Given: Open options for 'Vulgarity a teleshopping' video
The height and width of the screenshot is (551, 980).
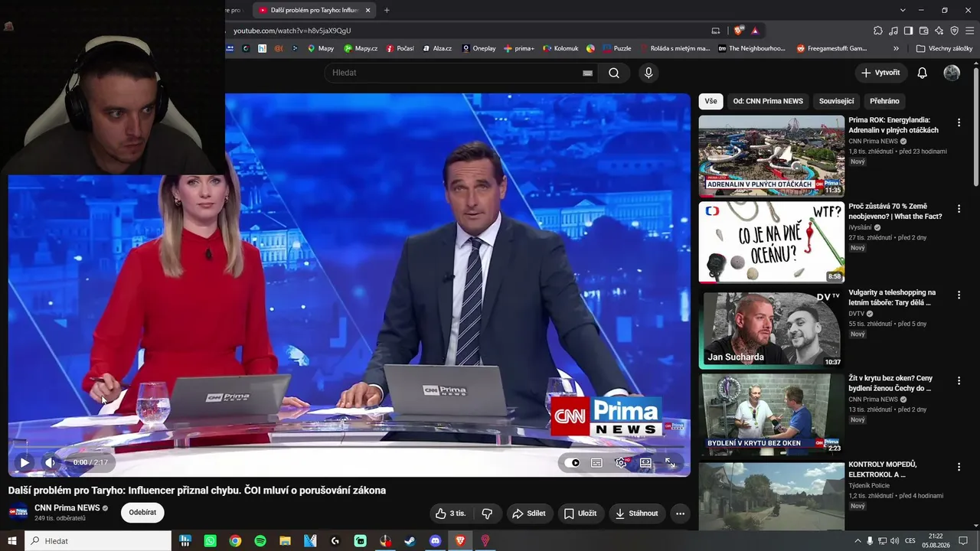Looking at the screenshot, I should pyautogui.click(x=959, y=295).
